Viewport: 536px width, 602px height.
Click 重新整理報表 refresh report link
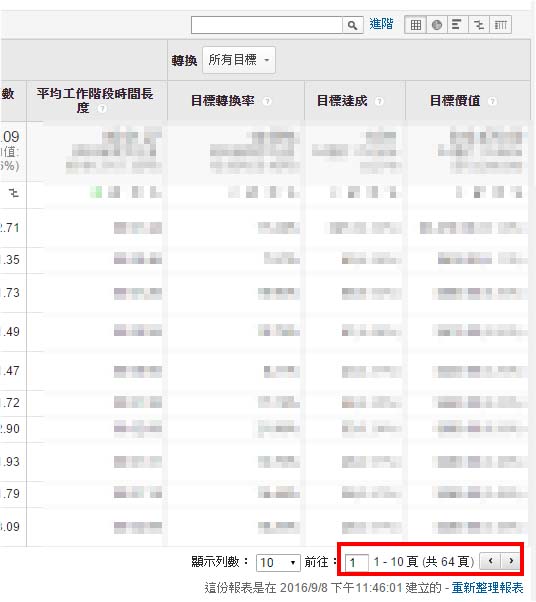pos(487,588)
